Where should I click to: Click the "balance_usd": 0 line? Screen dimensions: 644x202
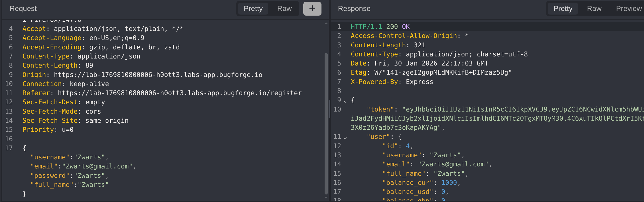click(415, 192)
